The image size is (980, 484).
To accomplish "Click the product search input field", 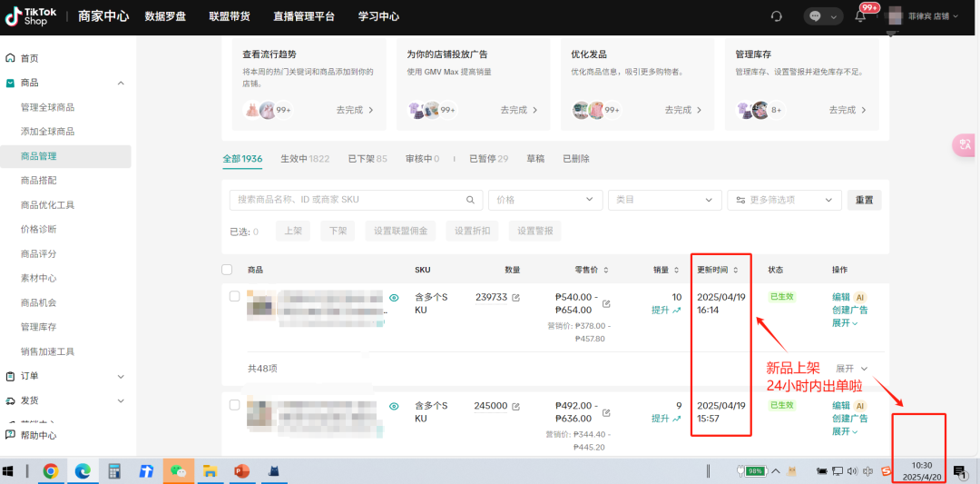I will [349, 200].
